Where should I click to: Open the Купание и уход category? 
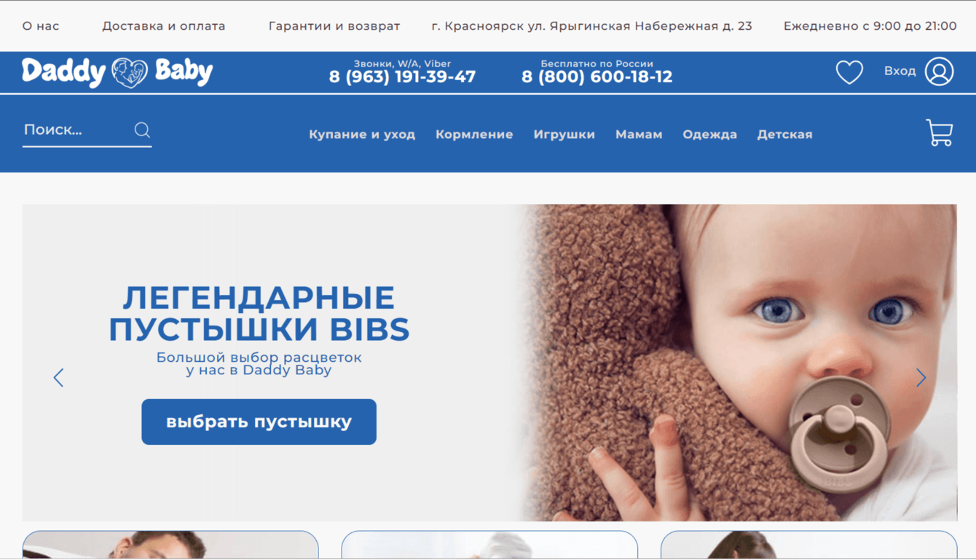[362, 135]
